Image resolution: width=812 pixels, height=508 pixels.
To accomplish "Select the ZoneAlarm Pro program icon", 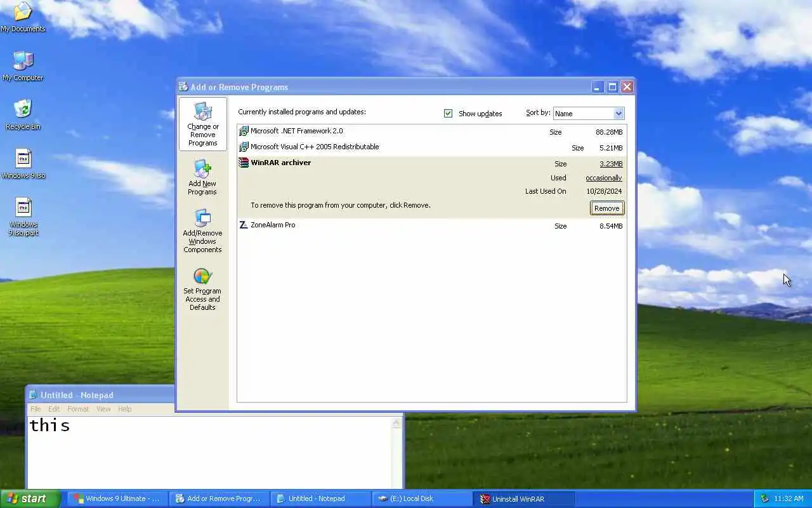I will point(244,225).
